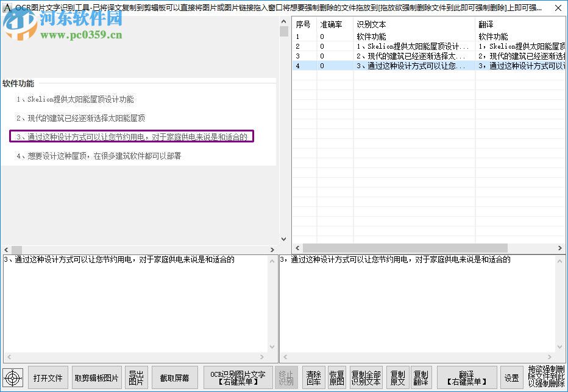Restore original image using 恢复原图
This screenshot has width=568, height=392.
tap(336, 377)
